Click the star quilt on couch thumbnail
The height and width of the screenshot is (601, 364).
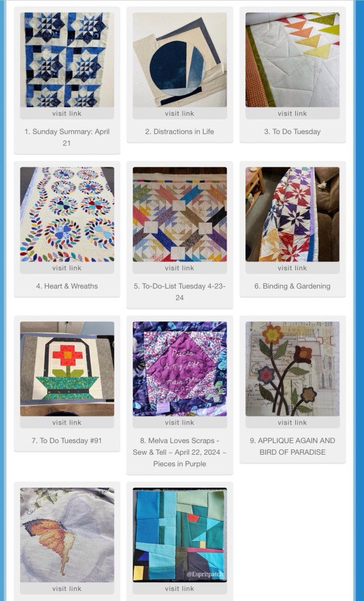(x=292, y=214)
